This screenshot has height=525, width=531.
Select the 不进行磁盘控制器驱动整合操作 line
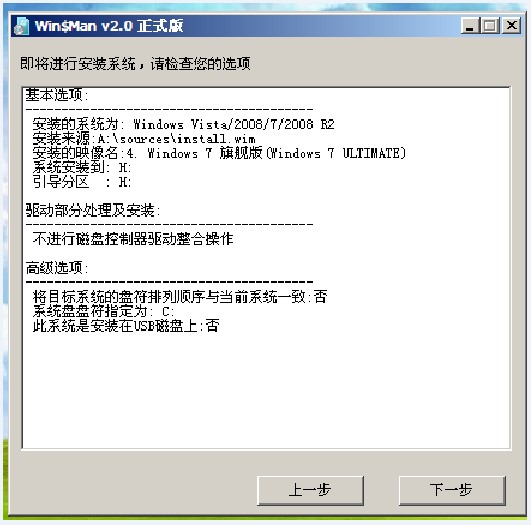[x=133, y=239]
